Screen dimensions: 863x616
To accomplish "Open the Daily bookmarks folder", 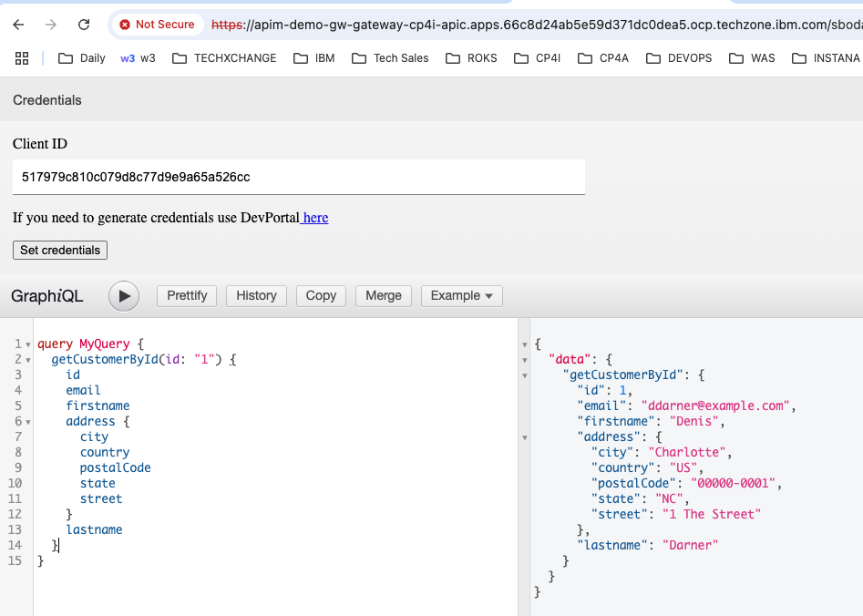I will 82,58.
